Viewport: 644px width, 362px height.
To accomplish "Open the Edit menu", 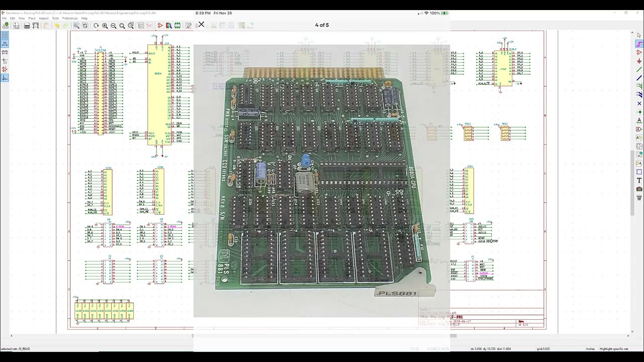I will (13, 18).
